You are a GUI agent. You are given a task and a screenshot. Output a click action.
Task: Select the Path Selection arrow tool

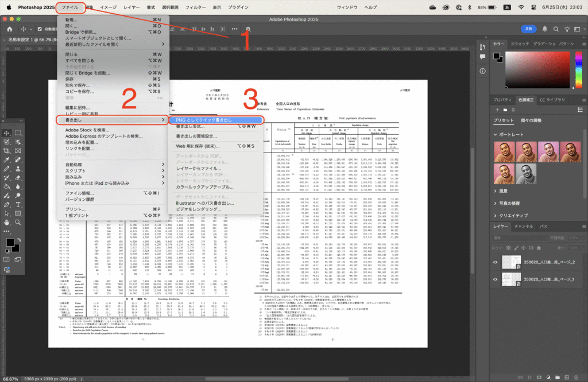7,213
